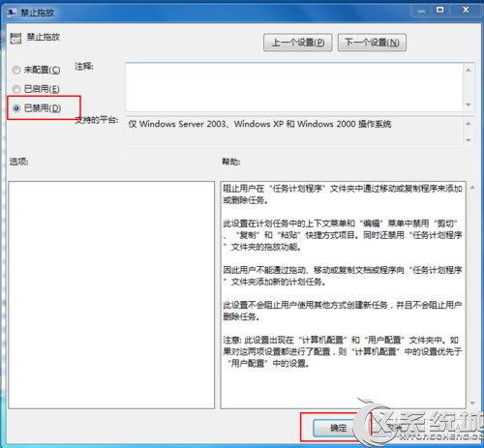Click the comment box scroll-up arrow
This screenshot has height=448, width=484.
click(469, 70)
